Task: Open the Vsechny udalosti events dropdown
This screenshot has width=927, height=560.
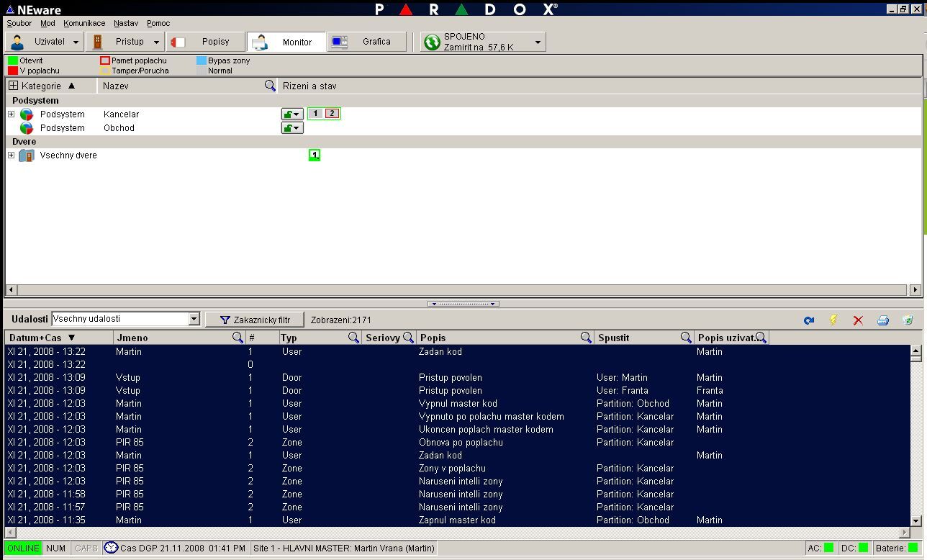Action: (194, 319)
